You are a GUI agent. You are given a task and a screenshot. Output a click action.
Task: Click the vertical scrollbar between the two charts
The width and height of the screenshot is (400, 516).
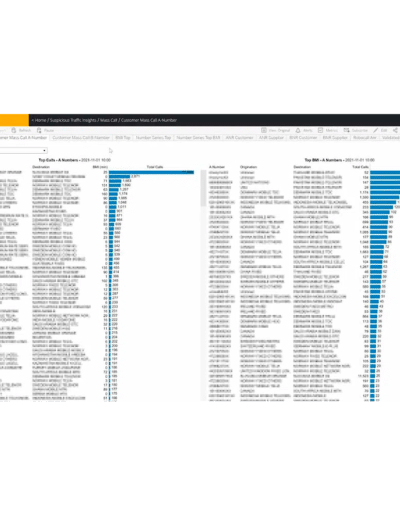pyautogui.click(x=202, y=188)
